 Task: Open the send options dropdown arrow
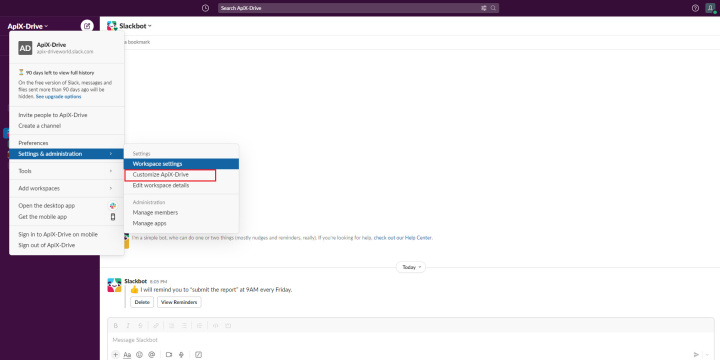point(708,354)
